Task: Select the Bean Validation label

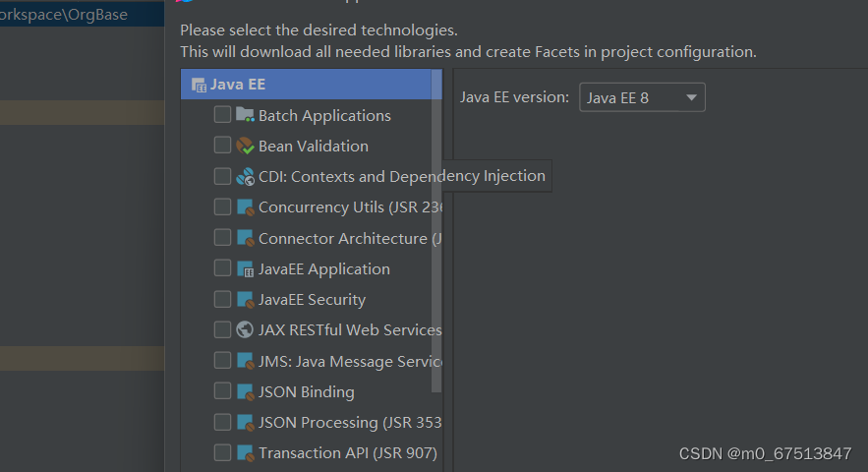Action: pyautogui.click(x=314, y=147)
